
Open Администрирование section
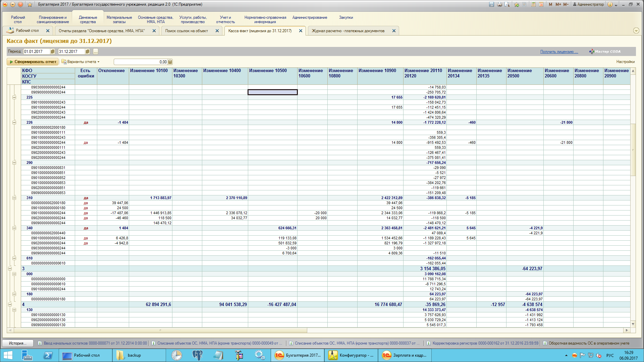310,17
